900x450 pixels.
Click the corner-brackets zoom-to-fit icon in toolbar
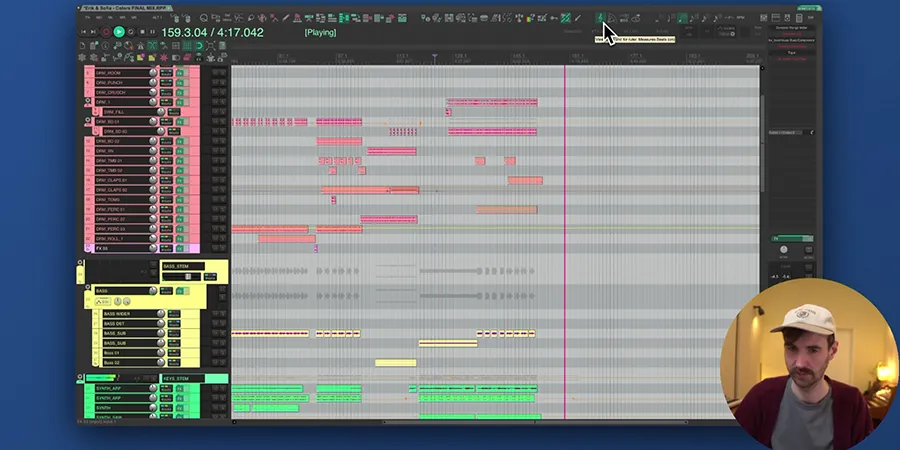211,46
